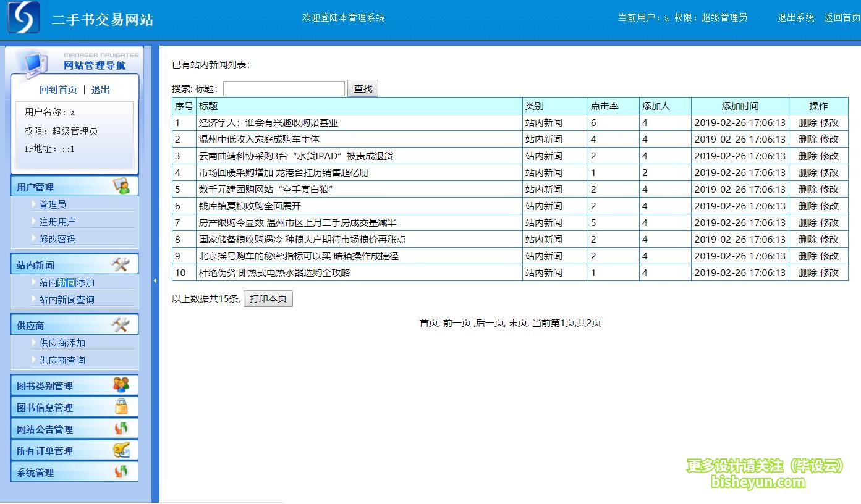Open the 所有订单管理 menu section
This screenshot has height=504, width=861.
click(74, 450)
